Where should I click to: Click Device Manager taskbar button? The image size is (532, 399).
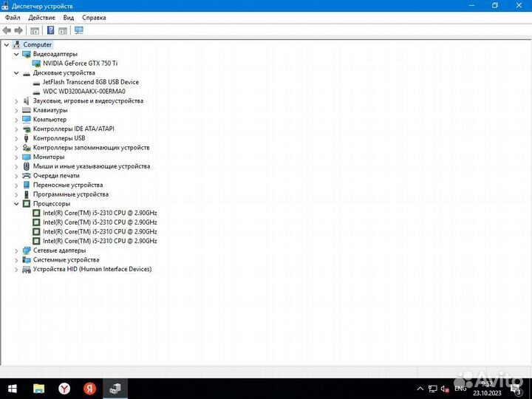115,389
